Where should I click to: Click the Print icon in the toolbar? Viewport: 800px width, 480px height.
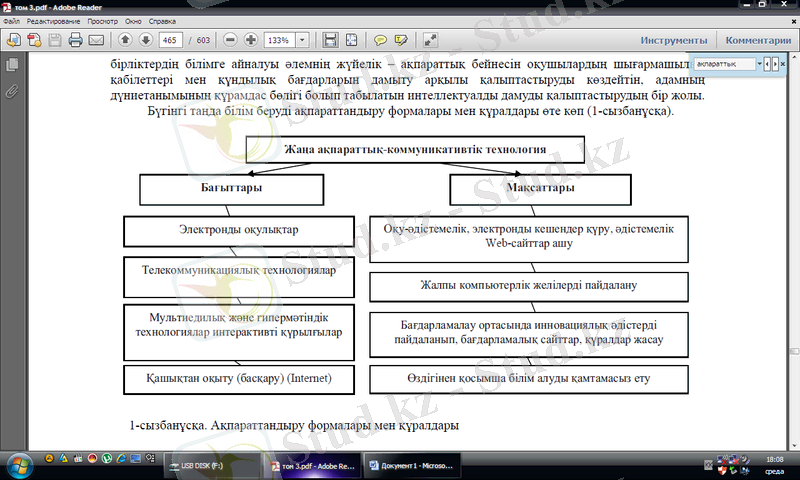[x=76, y=40]
